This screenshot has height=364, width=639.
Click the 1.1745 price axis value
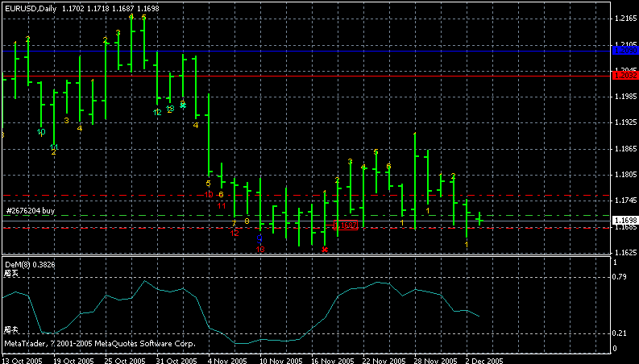625,201
